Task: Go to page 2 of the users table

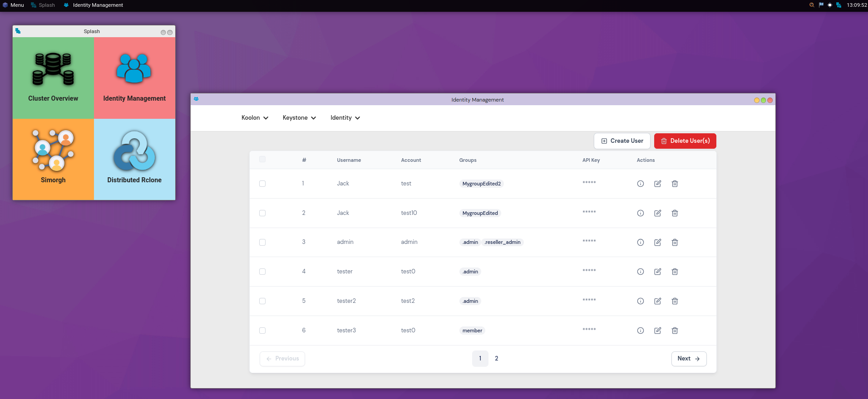Action: pos(497,359)
